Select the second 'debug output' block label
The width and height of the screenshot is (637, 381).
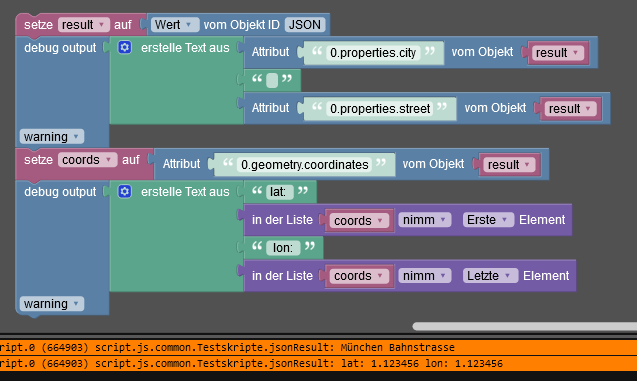[60, 192]
